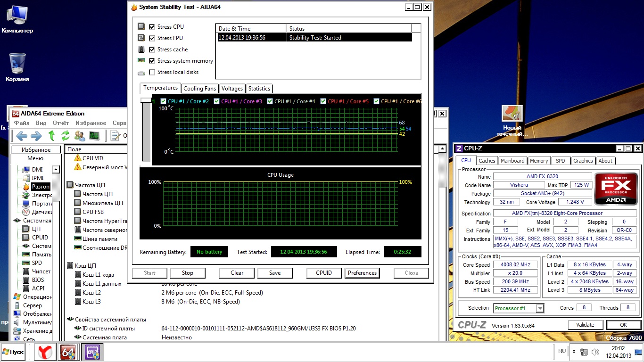644x362 pixels.
Task: Open the Memory tab in CPU-Z
Action: point(539,161)
